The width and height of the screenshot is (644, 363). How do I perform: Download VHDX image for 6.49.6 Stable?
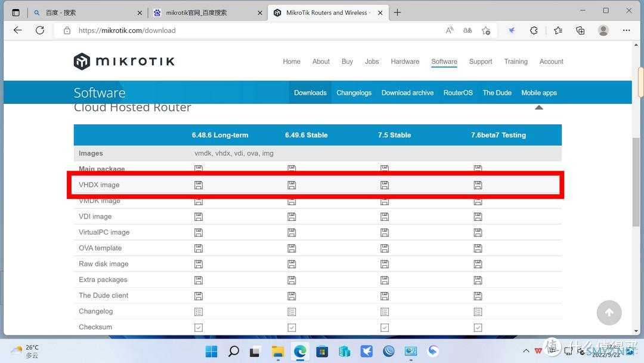click(292, 185)
